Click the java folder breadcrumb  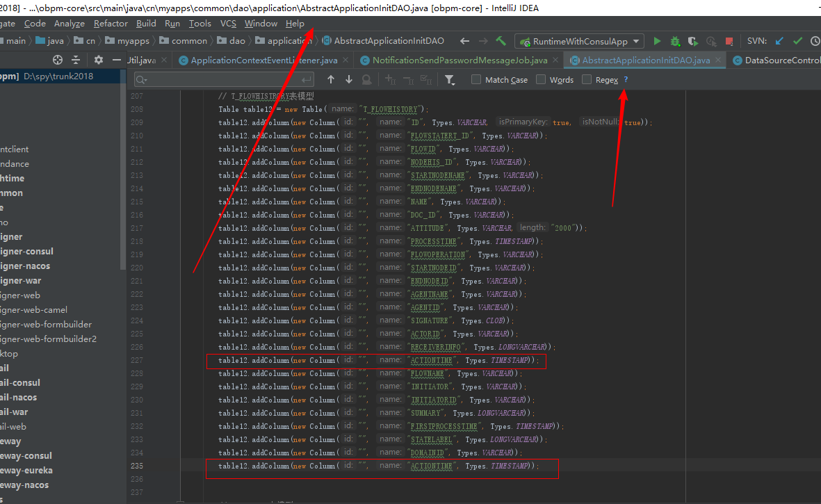pyautogui.click(x=50, y=41)
